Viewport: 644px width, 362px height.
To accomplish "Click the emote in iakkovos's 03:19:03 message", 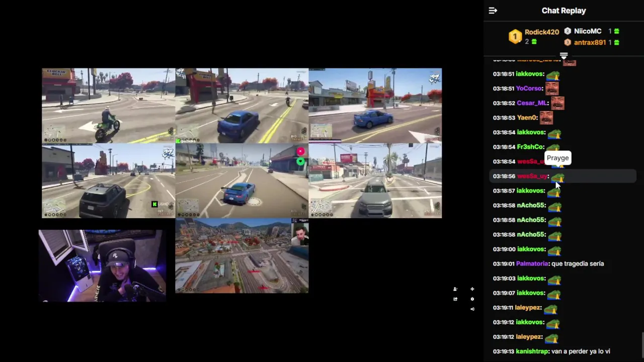I will [x=553, y=280].
